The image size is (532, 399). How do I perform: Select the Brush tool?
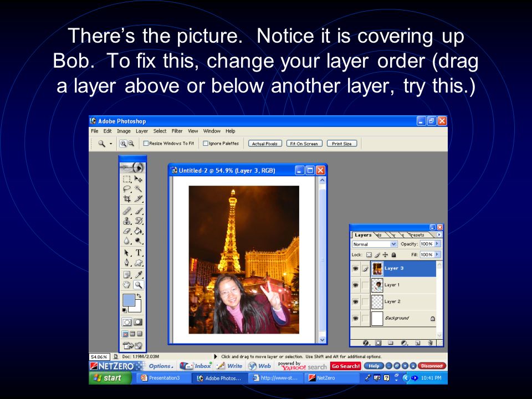coord(138,211)
